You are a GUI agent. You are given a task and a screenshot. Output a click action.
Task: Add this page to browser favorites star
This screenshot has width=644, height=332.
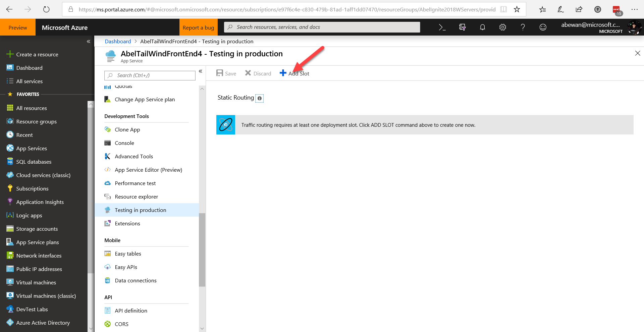(517, 9)
